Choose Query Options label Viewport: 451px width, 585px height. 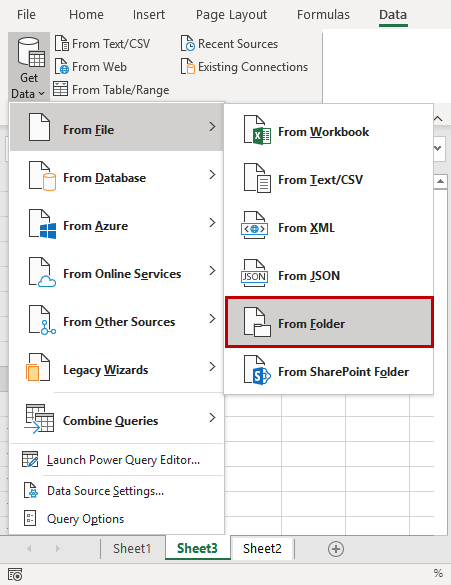[x=85, y=519]
